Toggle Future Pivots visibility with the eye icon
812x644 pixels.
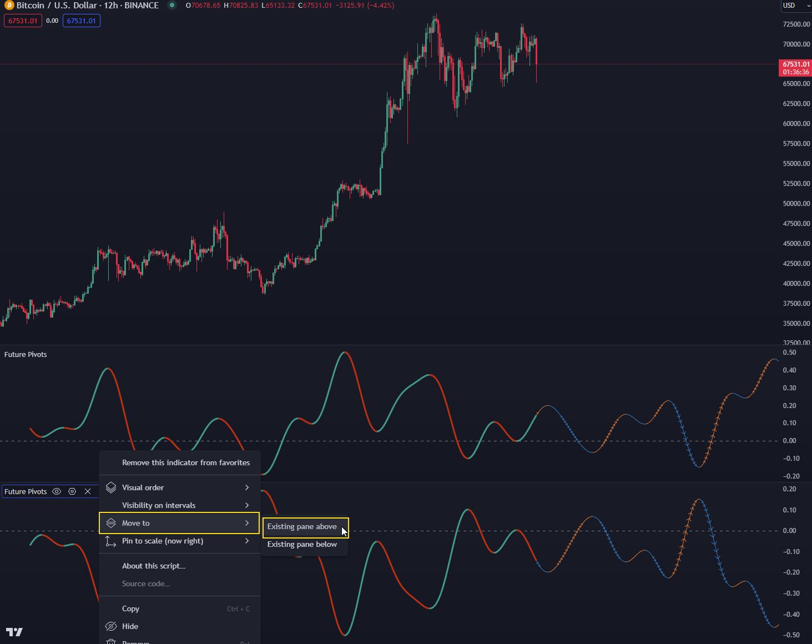(x=57, y=491)
